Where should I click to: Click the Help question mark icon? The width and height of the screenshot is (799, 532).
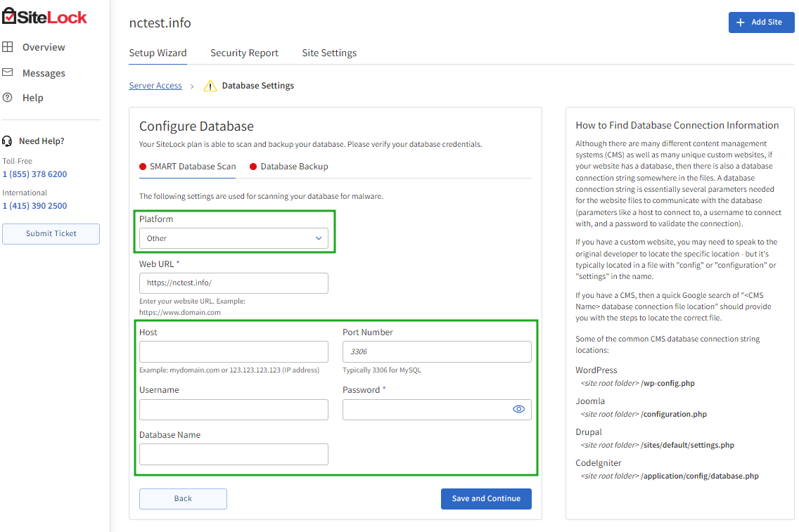8,97
